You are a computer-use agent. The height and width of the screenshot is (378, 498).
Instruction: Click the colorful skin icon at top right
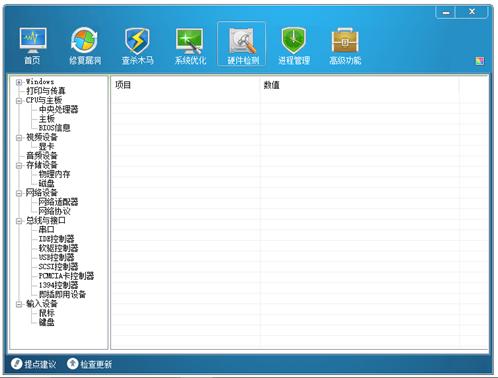pyautogui.click(x=480, y=61)
